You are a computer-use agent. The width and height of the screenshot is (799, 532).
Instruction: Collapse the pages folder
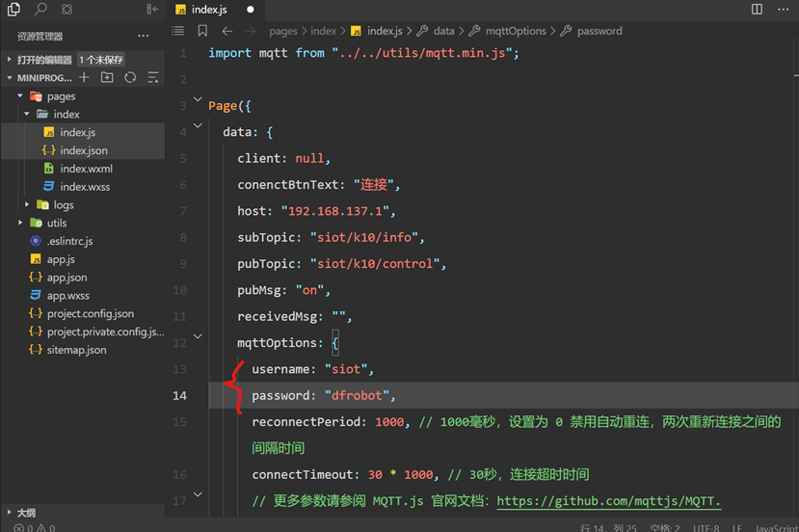pyautogui.click(x=20, y=95)
